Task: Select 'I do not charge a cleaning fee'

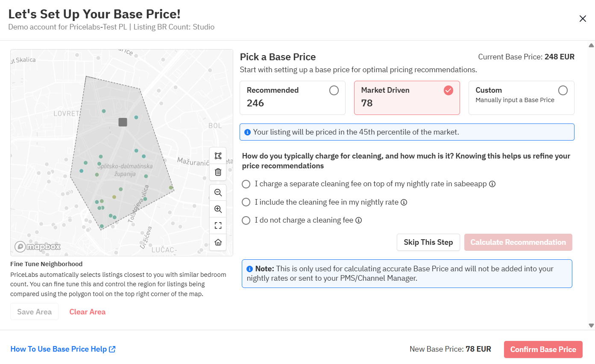Action: point(246,220)
